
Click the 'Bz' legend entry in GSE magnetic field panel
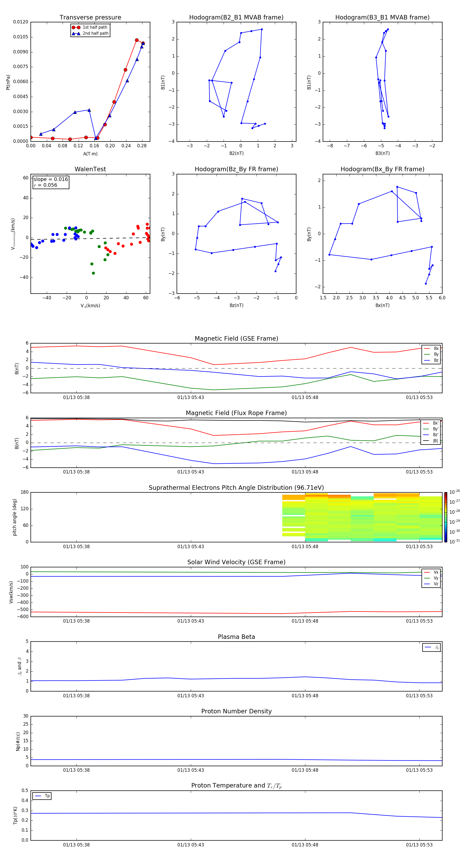(431, 360)
